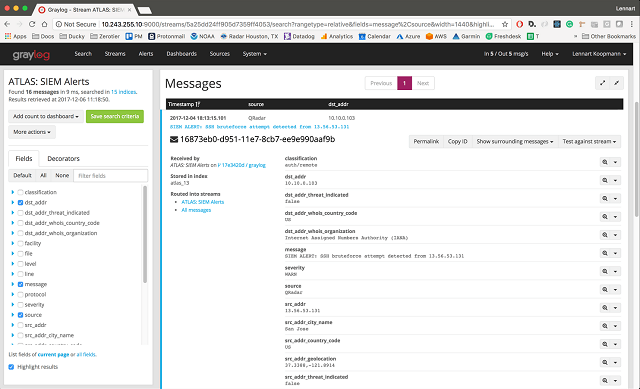Click the Save search criteria button
The width and height of the screenshot is (640, 389).
point(115,116)
